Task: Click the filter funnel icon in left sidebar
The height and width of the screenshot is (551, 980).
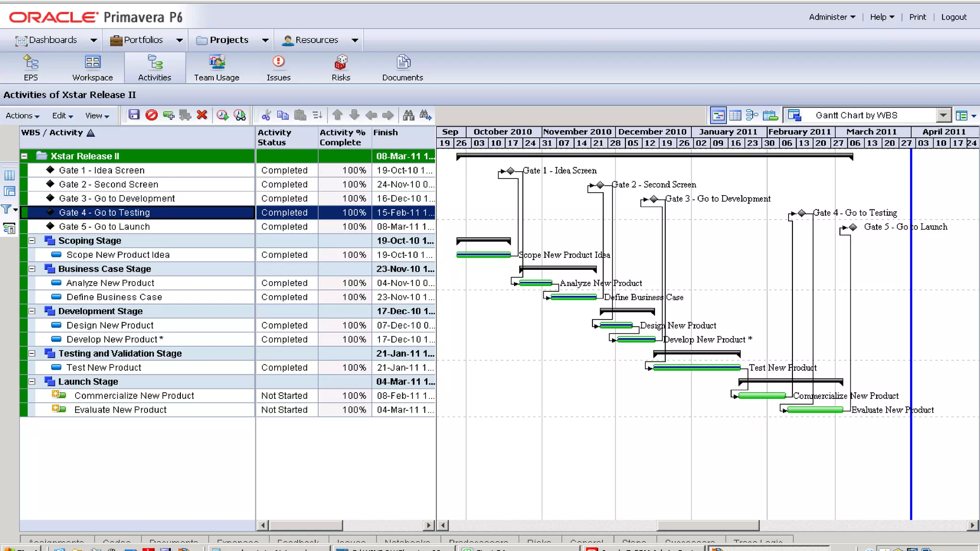Action: click(x=7, y=209)
